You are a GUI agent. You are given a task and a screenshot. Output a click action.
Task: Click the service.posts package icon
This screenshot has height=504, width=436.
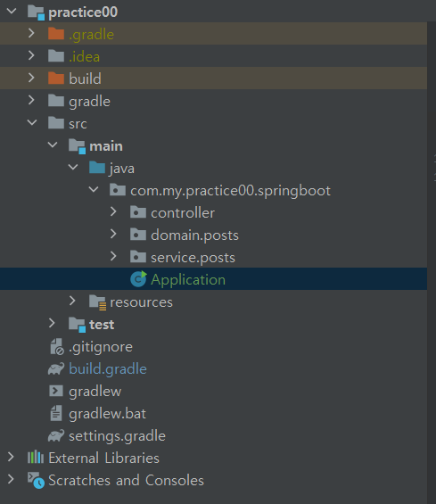(138, 257)
